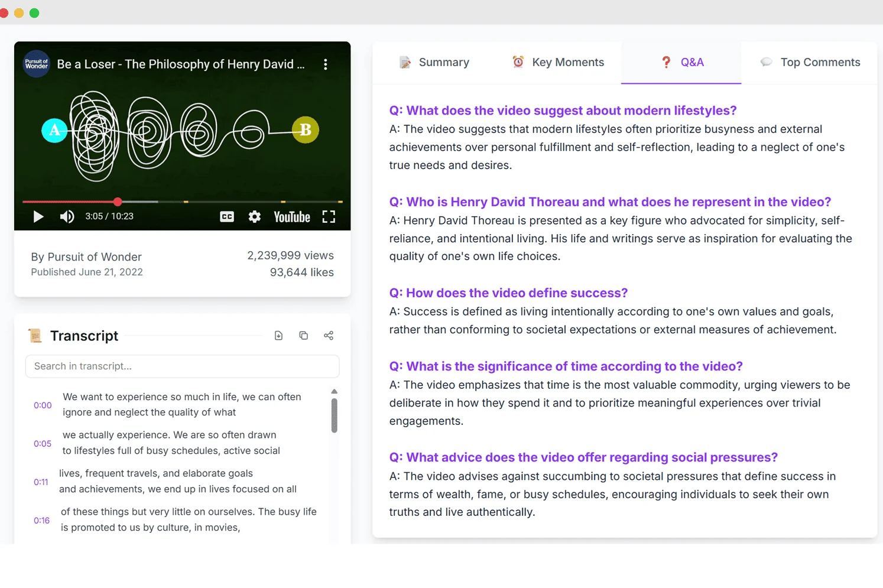Open the Summary tab

434,62
